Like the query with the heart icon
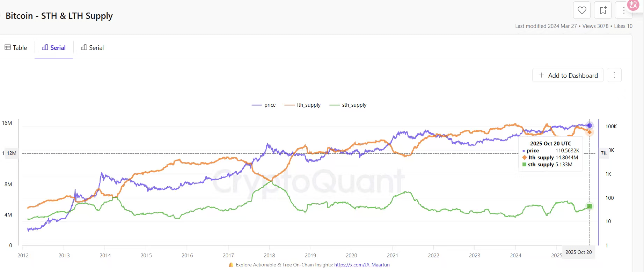This screenshot has height=272, width=644. 582,10
